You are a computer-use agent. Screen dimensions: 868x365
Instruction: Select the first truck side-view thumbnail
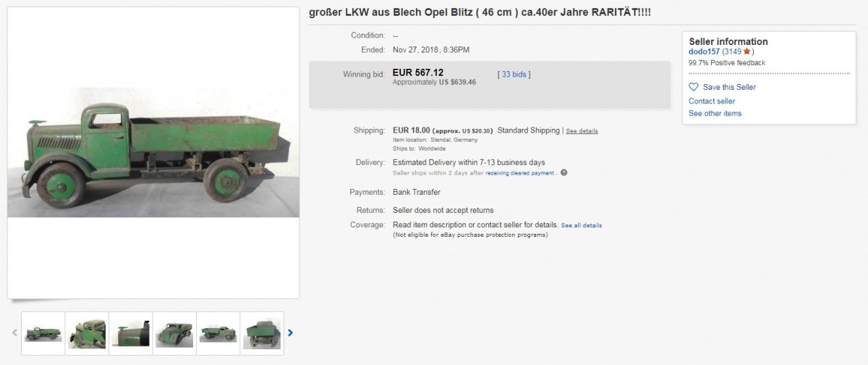pos(43,333)
